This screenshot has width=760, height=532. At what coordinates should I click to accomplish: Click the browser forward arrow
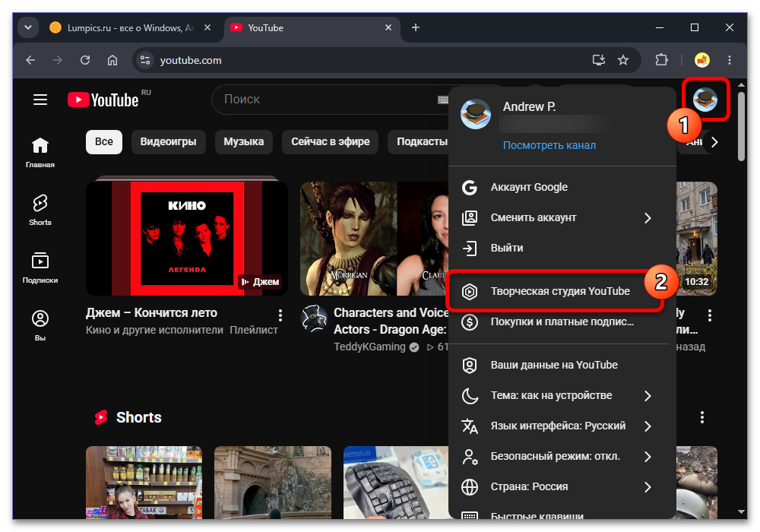tap(58, 60)
